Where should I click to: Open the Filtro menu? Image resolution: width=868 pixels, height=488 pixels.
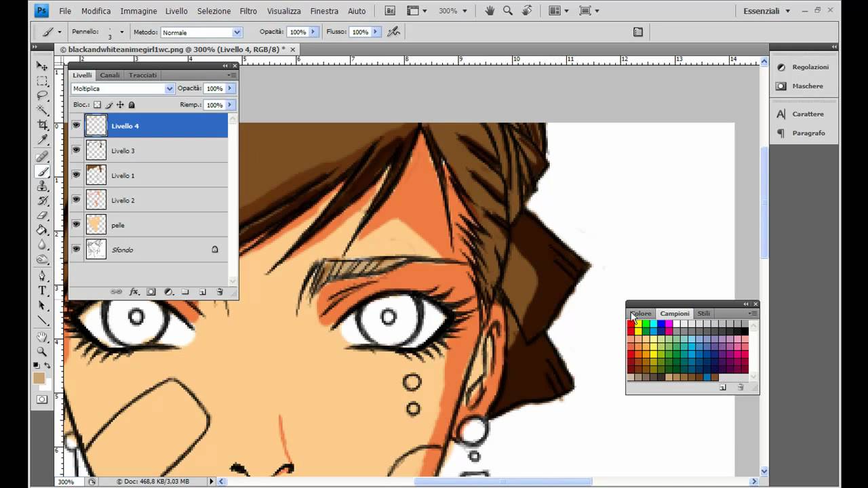(248, 11)
